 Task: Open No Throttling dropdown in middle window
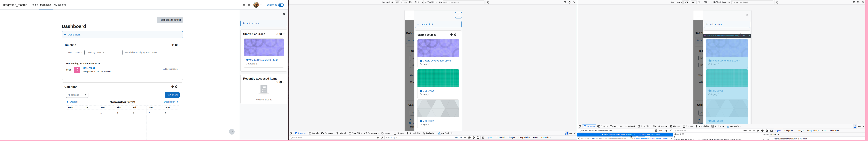click(431, 2)
